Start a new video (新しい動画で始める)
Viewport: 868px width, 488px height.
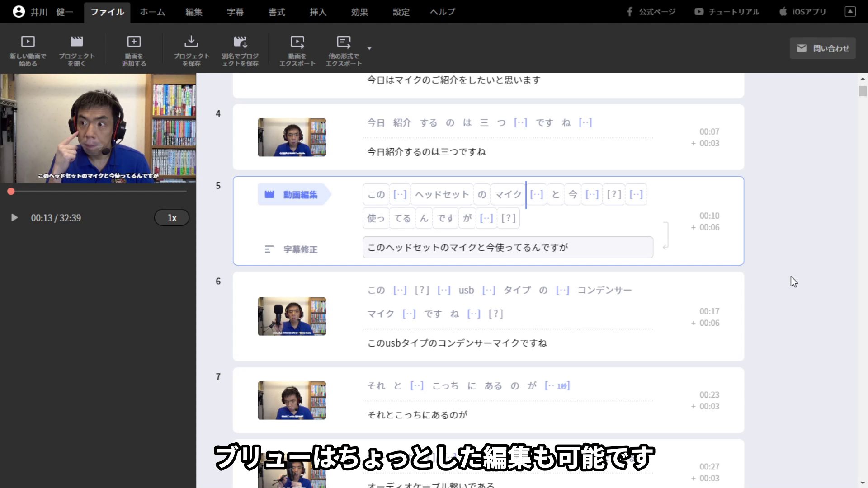pos(28,50)
